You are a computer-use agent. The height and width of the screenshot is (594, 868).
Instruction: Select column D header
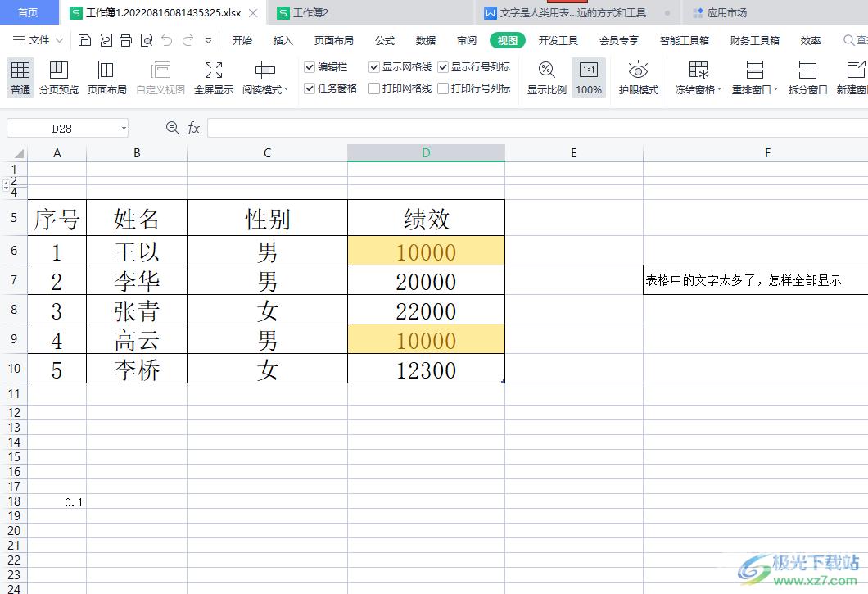(427, 153)
